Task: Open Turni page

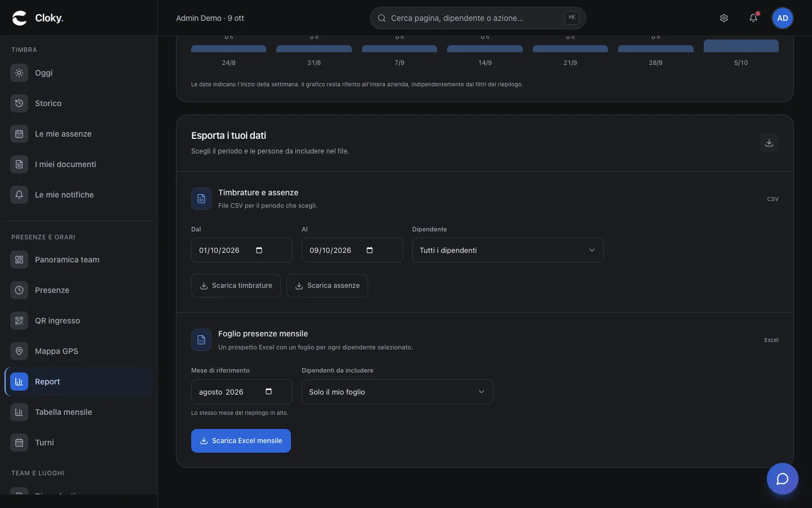Action: pyautogui.click(x=78, y=443)
